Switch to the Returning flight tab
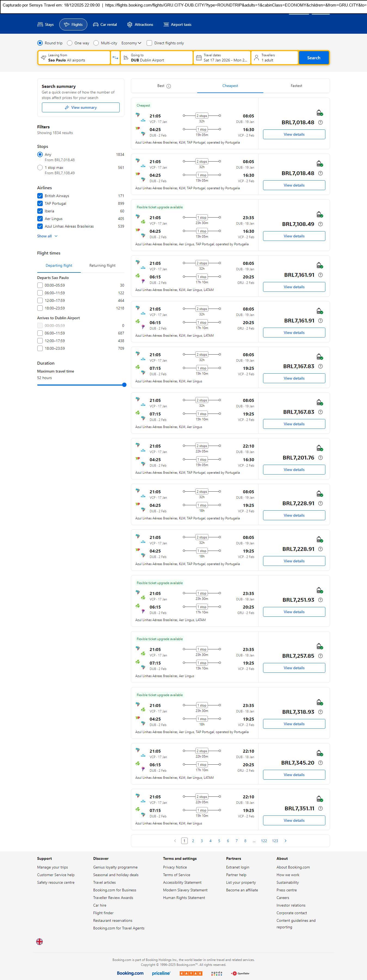 click(x=102, y=266)
